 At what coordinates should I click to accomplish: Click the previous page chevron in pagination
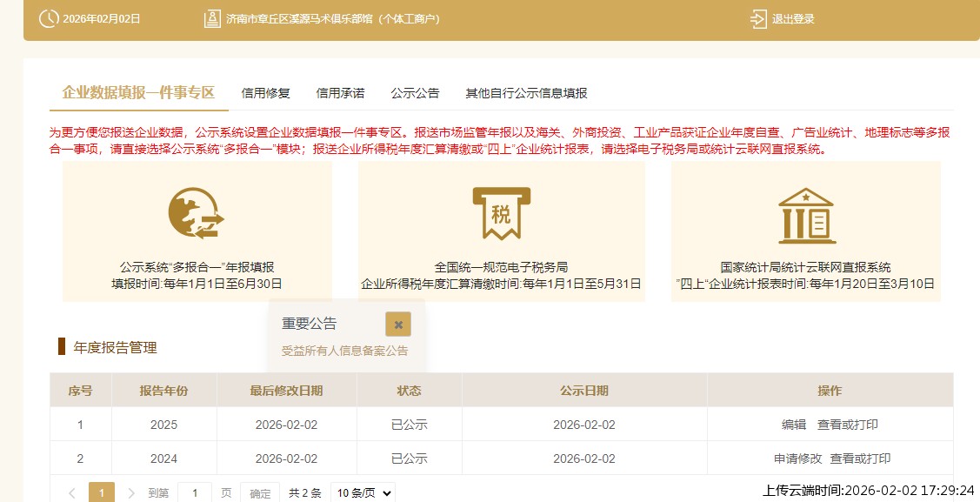(74, 492)
